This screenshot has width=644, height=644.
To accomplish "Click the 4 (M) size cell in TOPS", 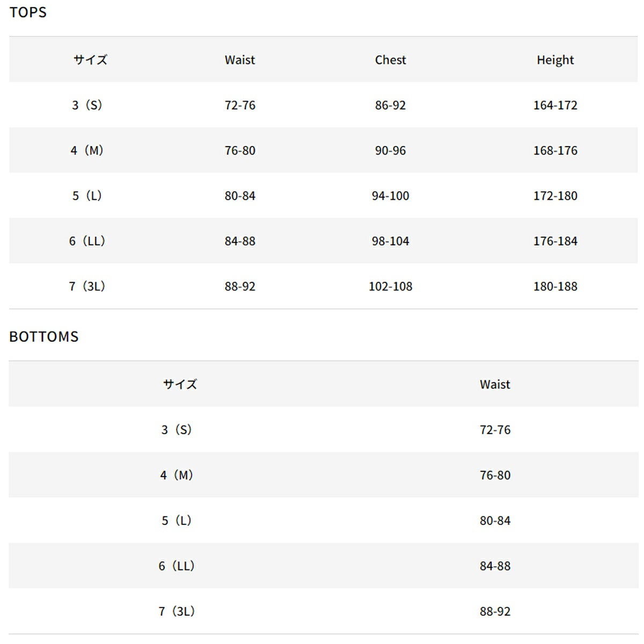I will 87,150.
